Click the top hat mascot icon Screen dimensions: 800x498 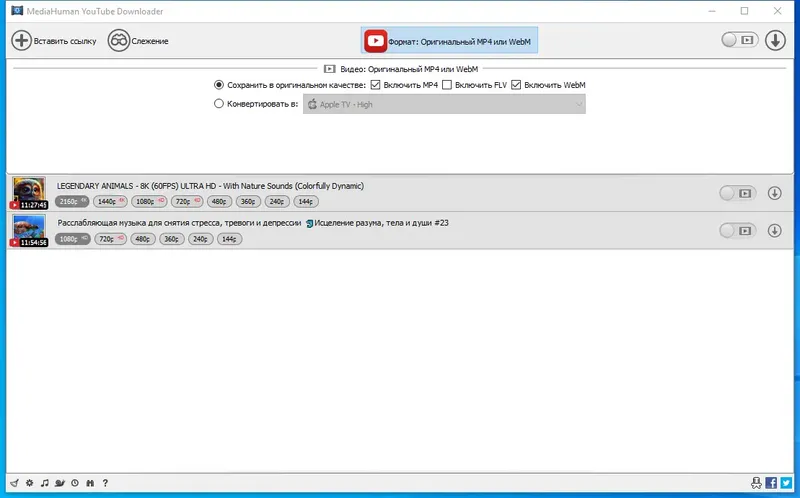[756, 483]
